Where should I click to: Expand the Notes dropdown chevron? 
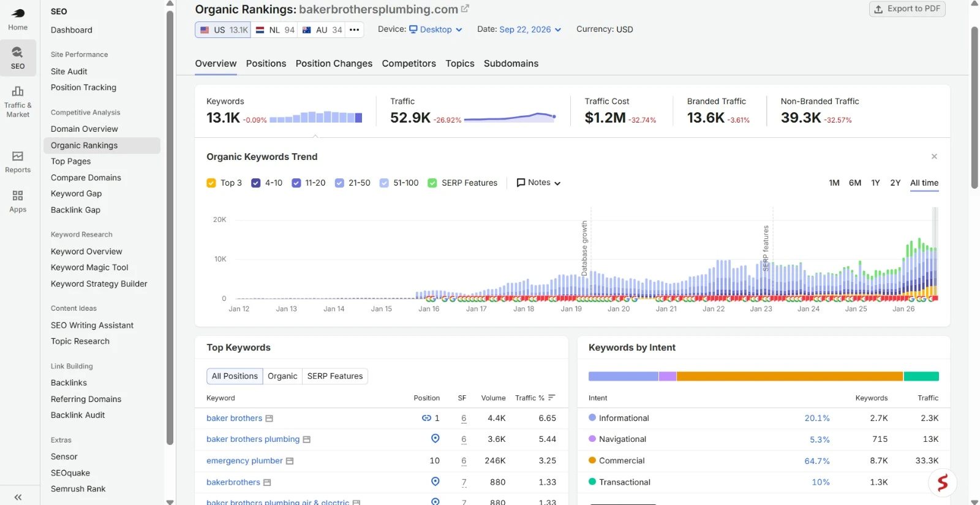point(557,183)
